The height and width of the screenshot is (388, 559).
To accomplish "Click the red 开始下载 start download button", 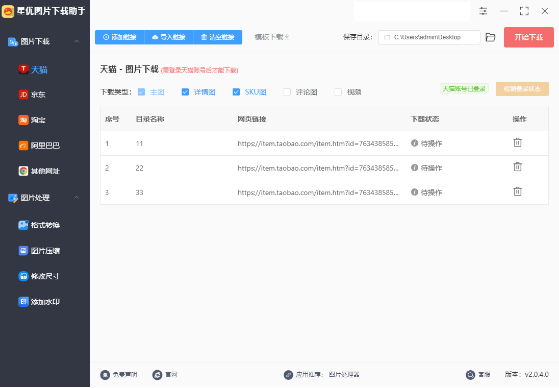I will pyautogui.click(x=529, y=37).
